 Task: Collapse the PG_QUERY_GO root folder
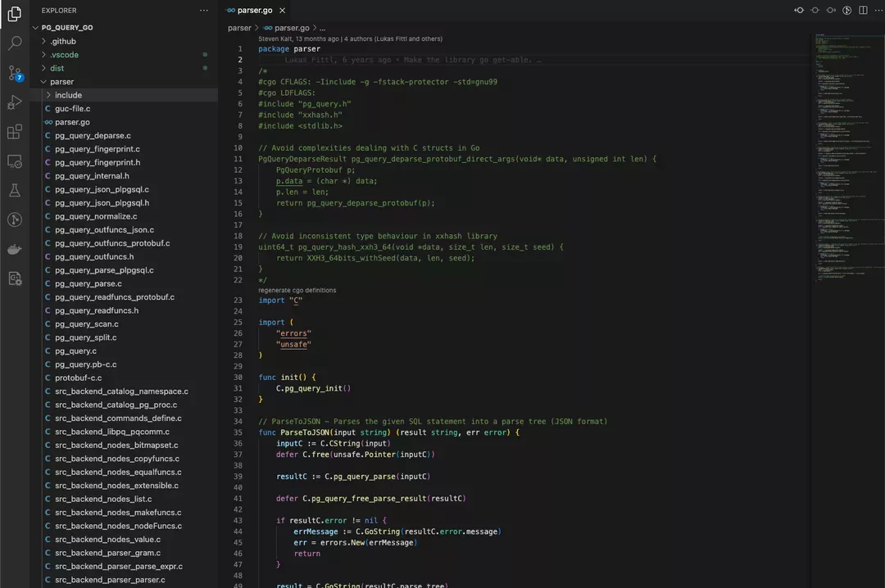point(67,27)
